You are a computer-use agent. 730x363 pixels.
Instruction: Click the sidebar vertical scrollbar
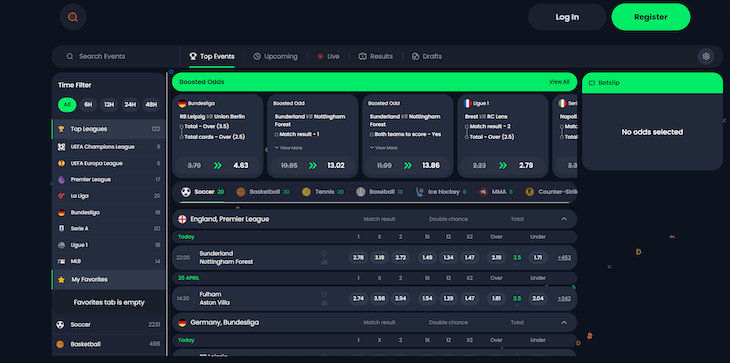coord(167,214)
